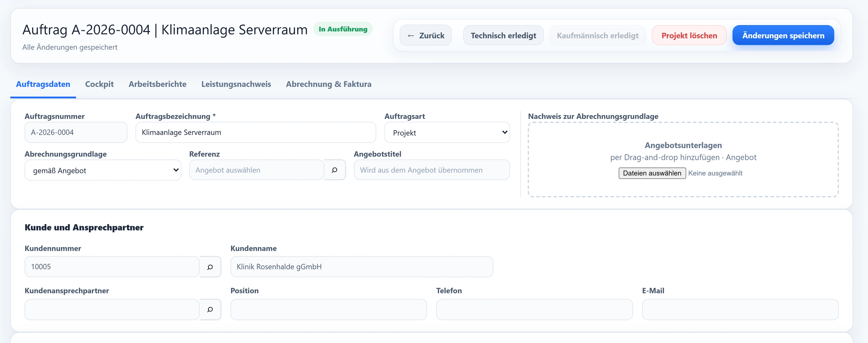Edit the Auftragsbezeichnung field

[x=255, y=132]
